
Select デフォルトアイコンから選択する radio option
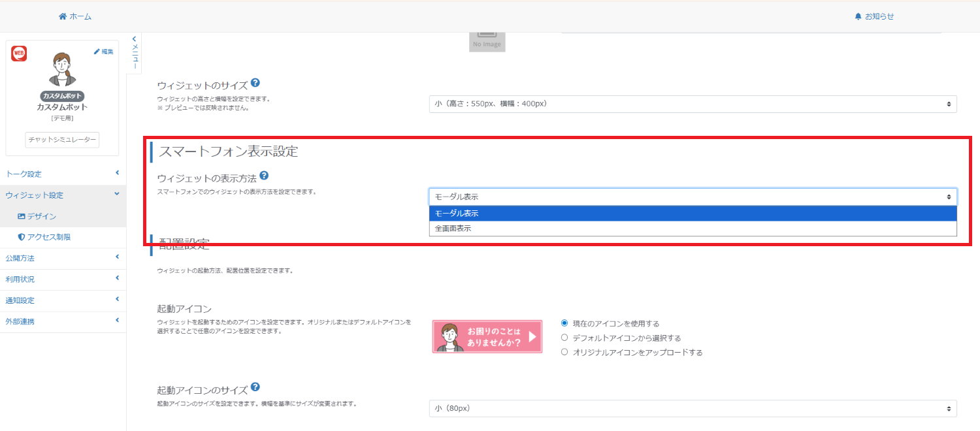pos(564,338)
